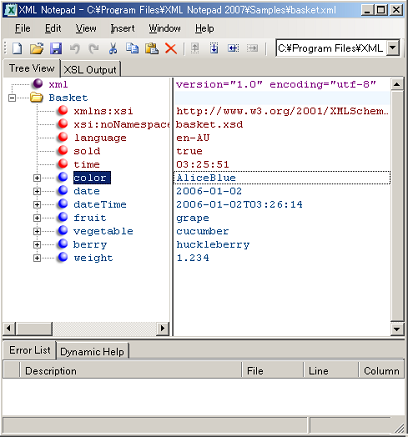Click red attribute icon beside sold
The image size is (408, 437).
tap(63, 150)
